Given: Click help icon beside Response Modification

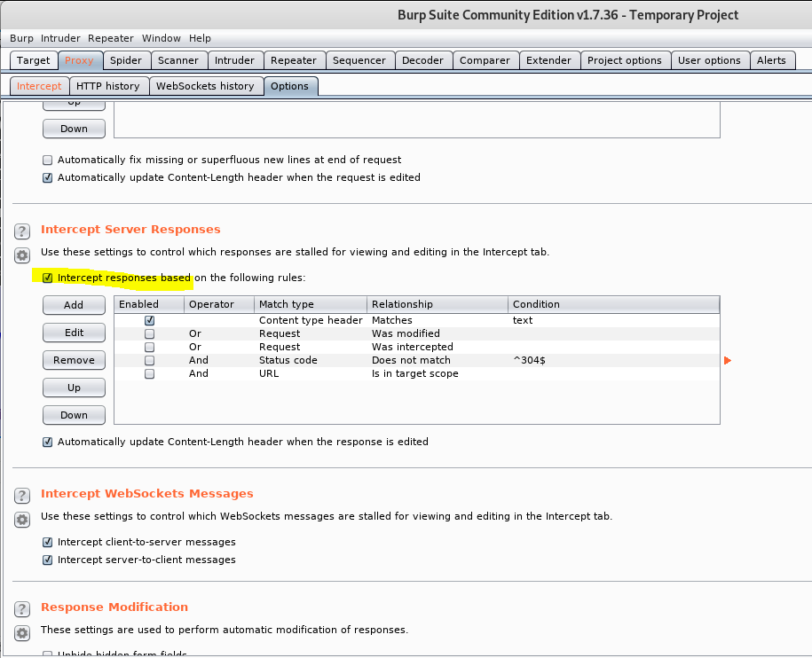Looking at the screenshot, I should pyautogui.click(x=22, y=608).
